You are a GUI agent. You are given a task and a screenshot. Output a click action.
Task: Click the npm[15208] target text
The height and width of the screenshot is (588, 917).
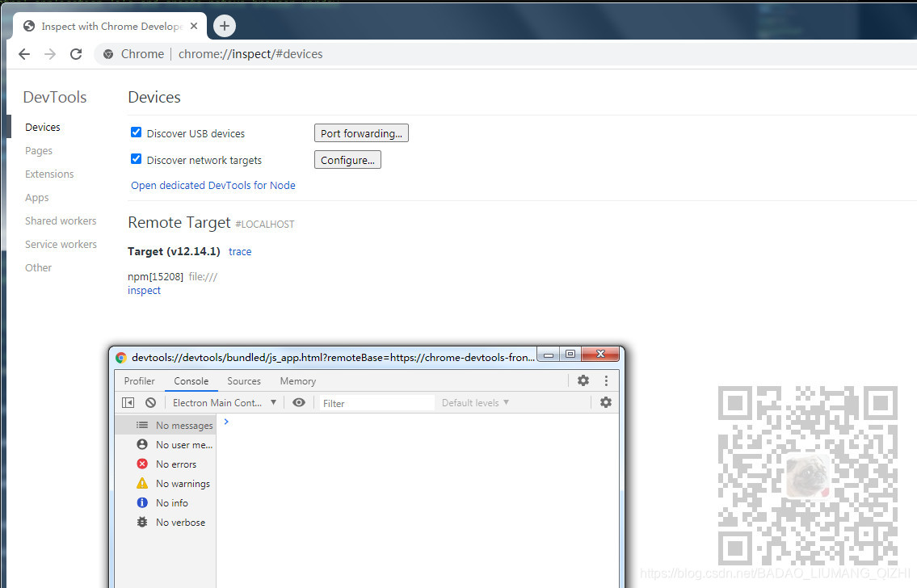click(156, 276)
